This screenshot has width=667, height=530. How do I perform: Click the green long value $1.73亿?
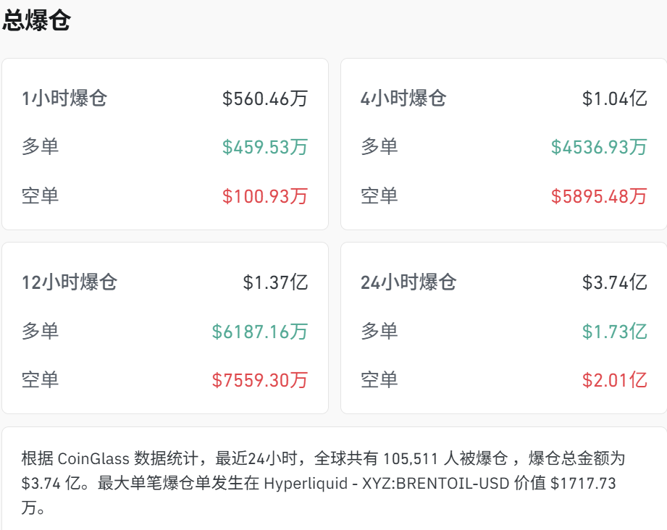click(614, 331)
